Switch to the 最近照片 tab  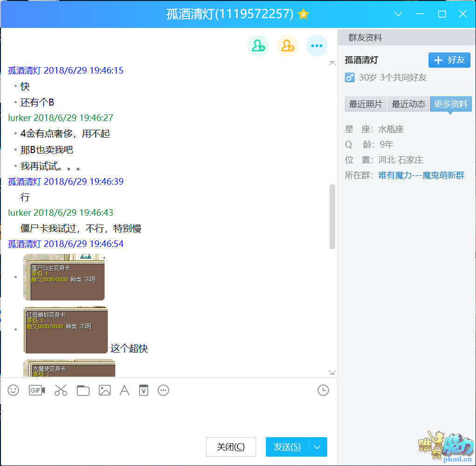365,104
